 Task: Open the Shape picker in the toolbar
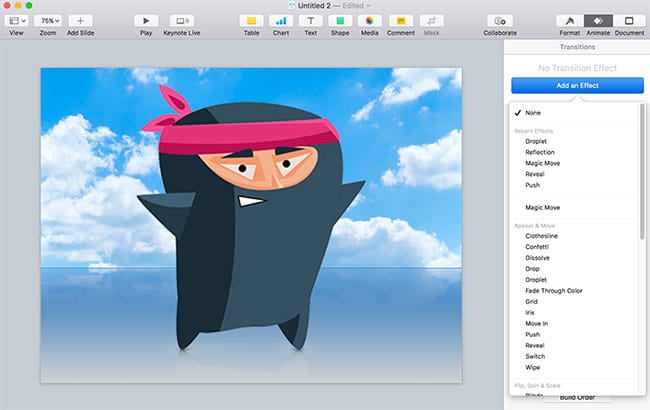340,21
